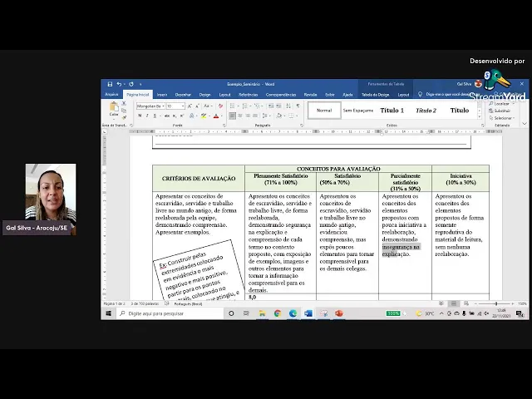Screen dimensions: 532x399
Task: Click the taskbar search box
Action: tap(170, 313)
